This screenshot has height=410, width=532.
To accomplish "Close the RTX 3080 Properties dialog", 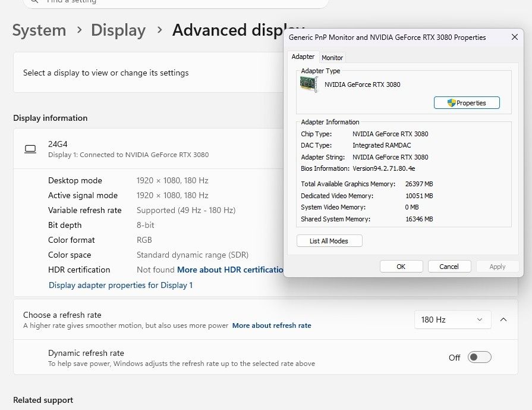I will (x=514, y=37).
